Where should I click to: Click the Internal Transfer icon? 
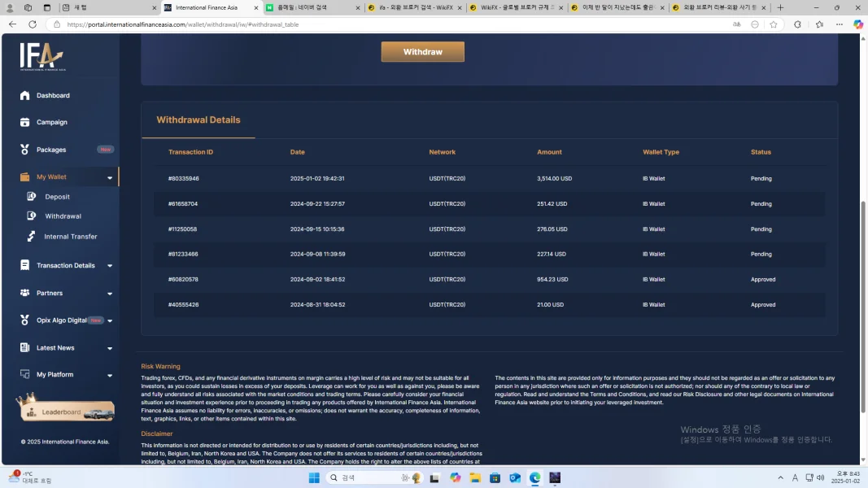(32, 236)
